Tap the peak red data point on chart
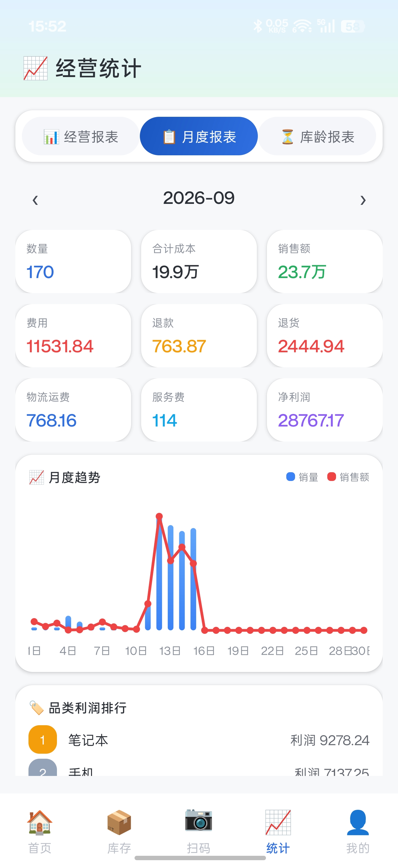This screenshot has width=398, height=868. pos(159,516)
